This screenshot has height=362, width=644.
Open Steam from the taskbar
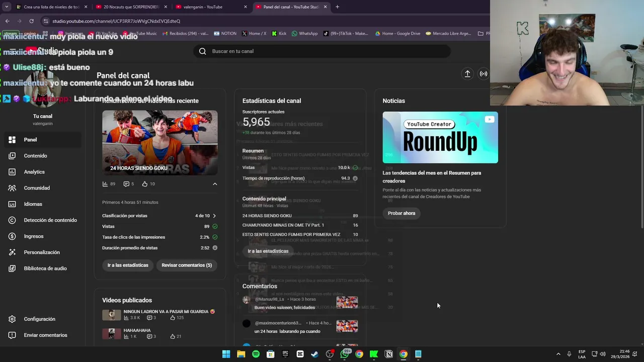pyautogui.click(x=315, y=354)
